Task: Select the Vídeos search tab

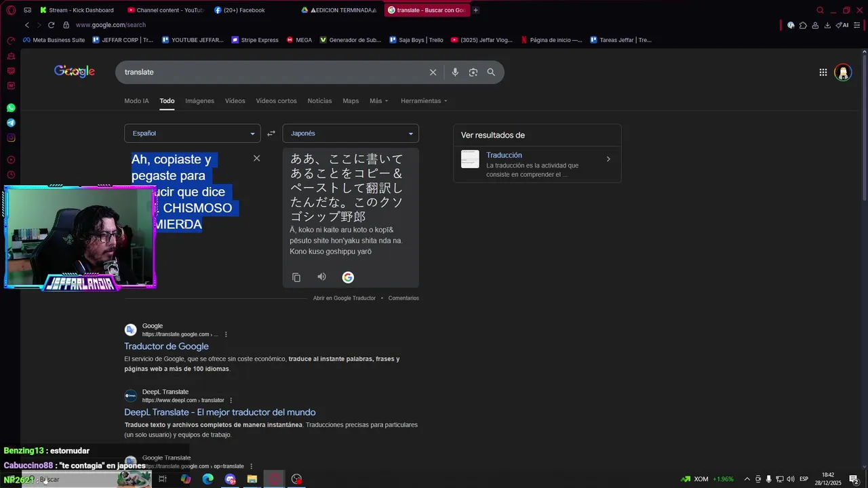Action: click(x=235, y=101)
